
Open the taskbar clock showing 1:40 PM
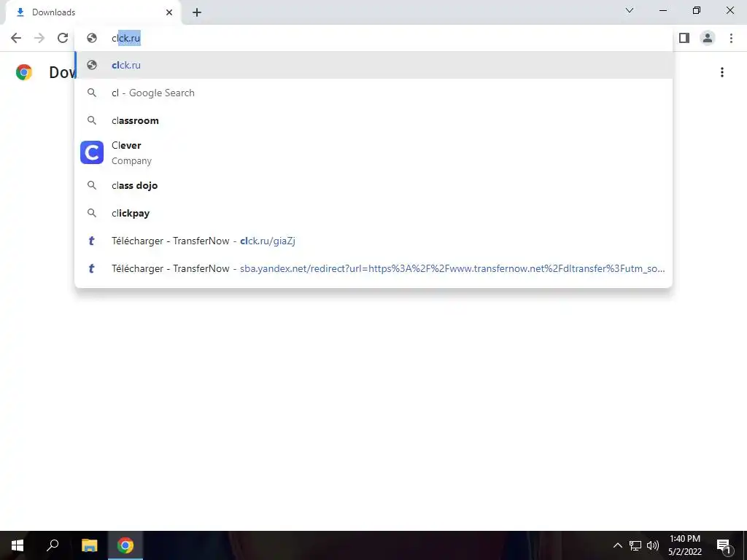pyautogui.click(x=685, y=545)
